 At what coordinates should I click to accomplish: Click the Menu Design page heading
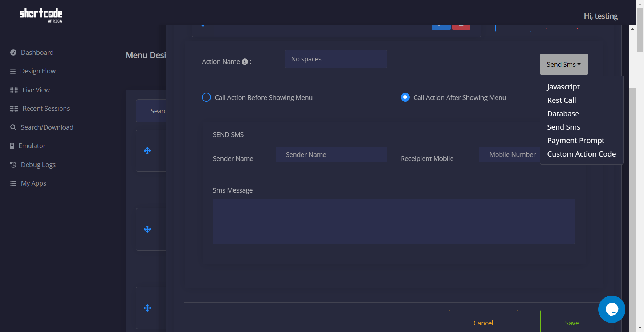click(x=146, y=55)
